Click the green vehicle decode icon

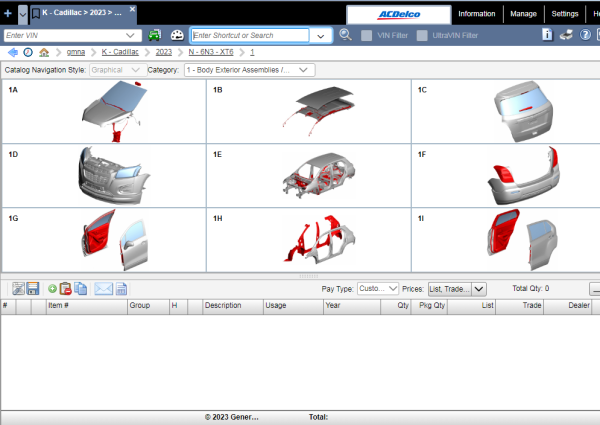click(x=155, y=35)
